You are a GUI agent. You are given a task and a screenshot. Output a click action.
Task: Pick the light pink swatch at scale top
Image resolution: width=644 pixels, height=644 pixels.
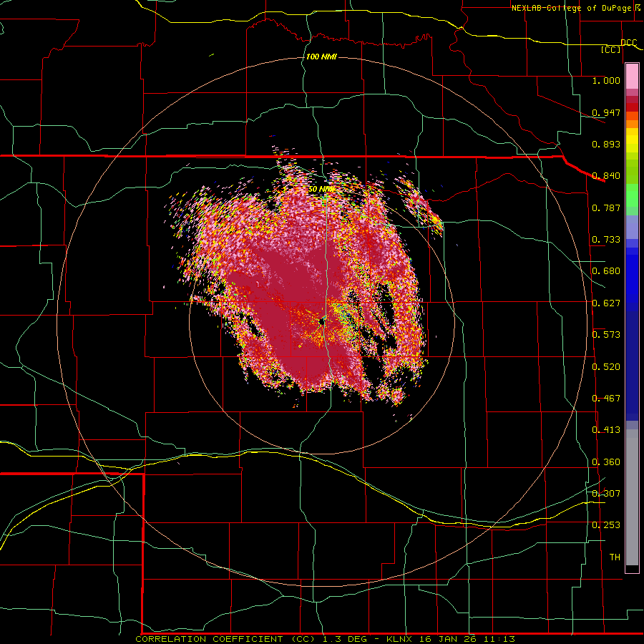(632, 76)
